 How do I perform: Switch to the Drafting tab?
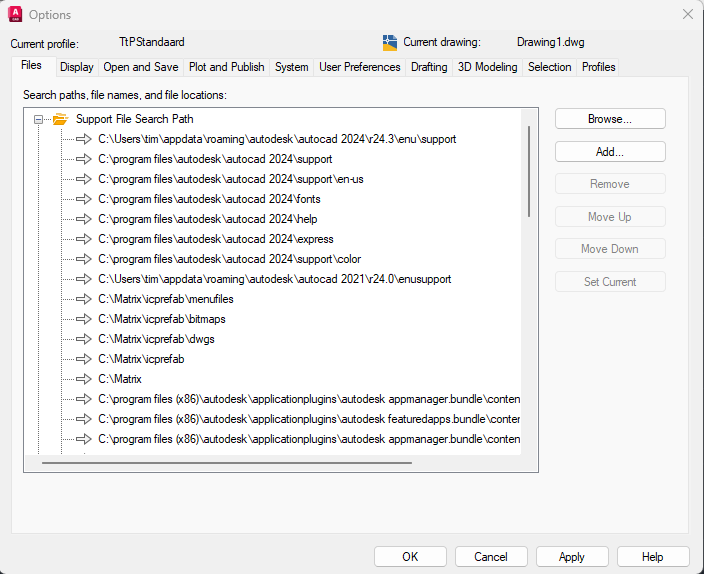(429, 67)
